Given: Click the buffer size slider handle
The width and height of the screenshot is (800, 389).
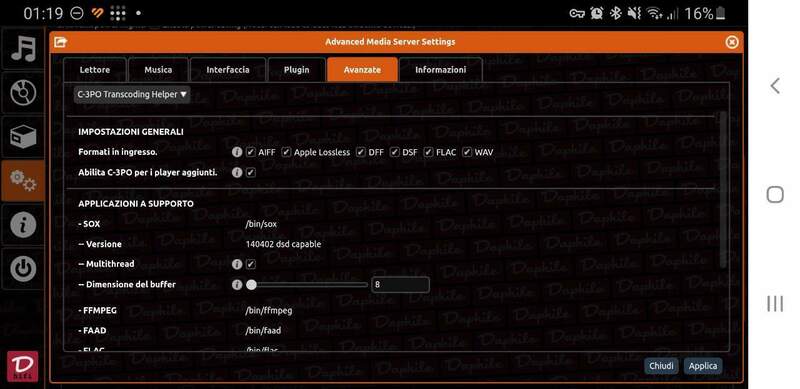Looking at the screenshot, I should click(251, 285).
